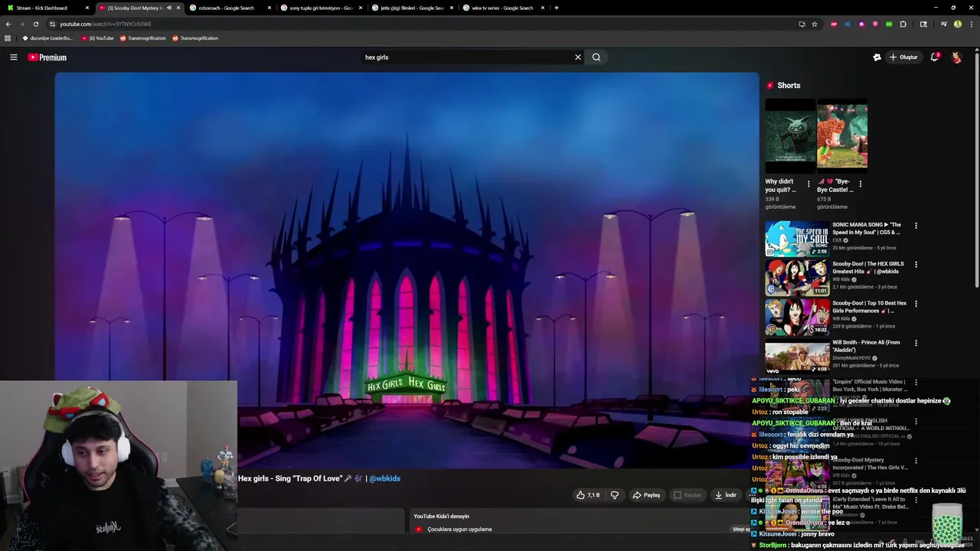
Task: Click the Hex Girls video player
Action: point(407,270)
